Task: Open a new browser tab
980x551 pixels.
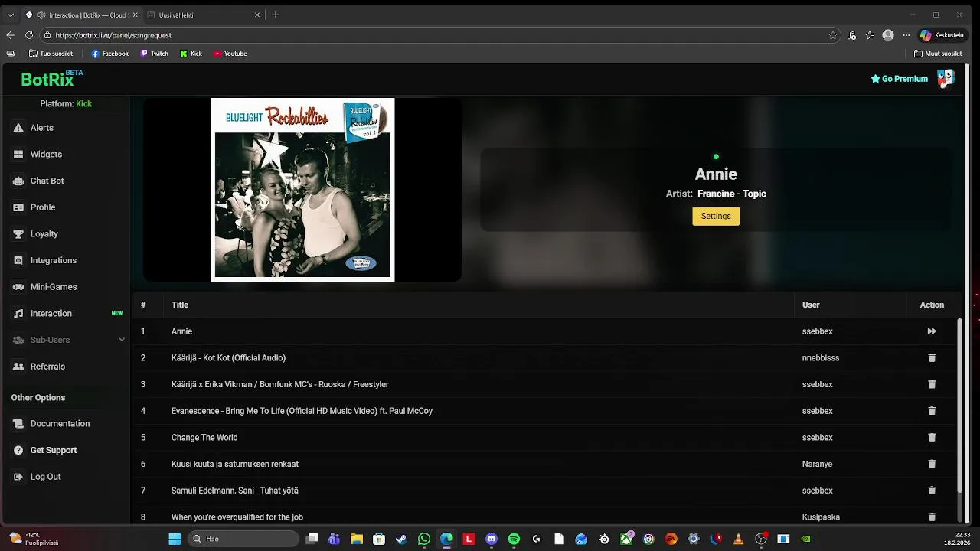Action: point(276,15)
